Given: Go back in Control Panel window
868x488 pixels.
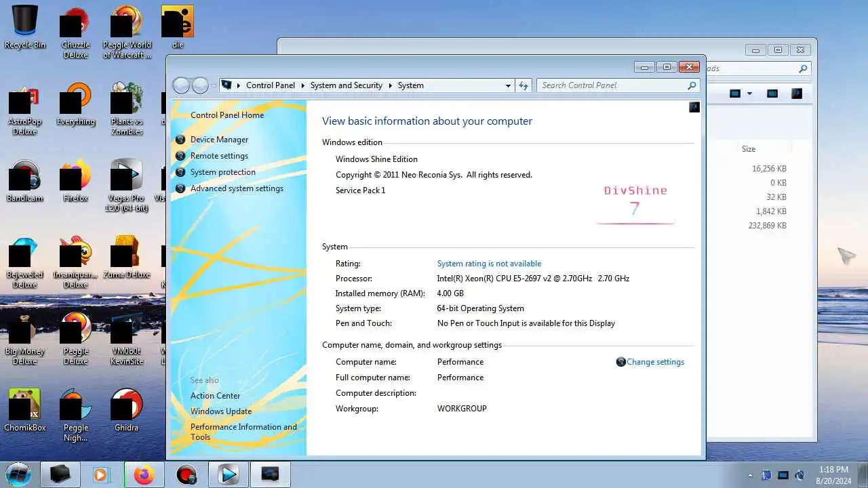Looking at the screenshot, I should 181,85.
